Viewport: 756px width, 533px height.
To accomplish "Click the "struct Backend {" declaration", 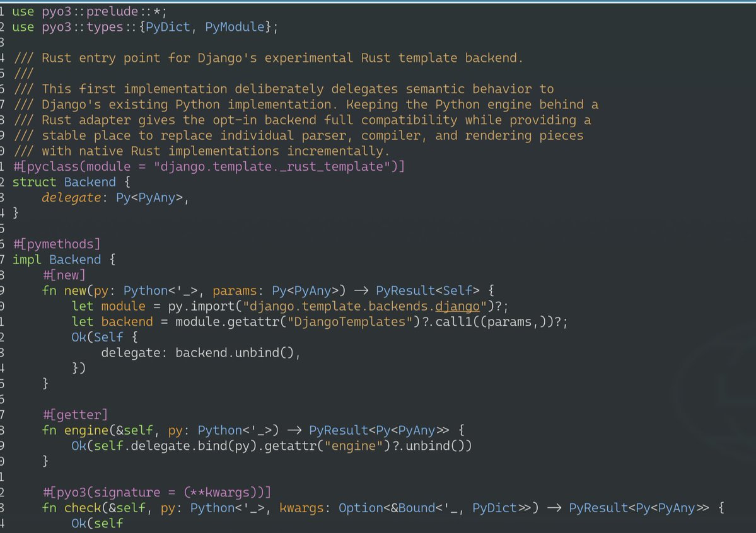I will tap(71, 182).
